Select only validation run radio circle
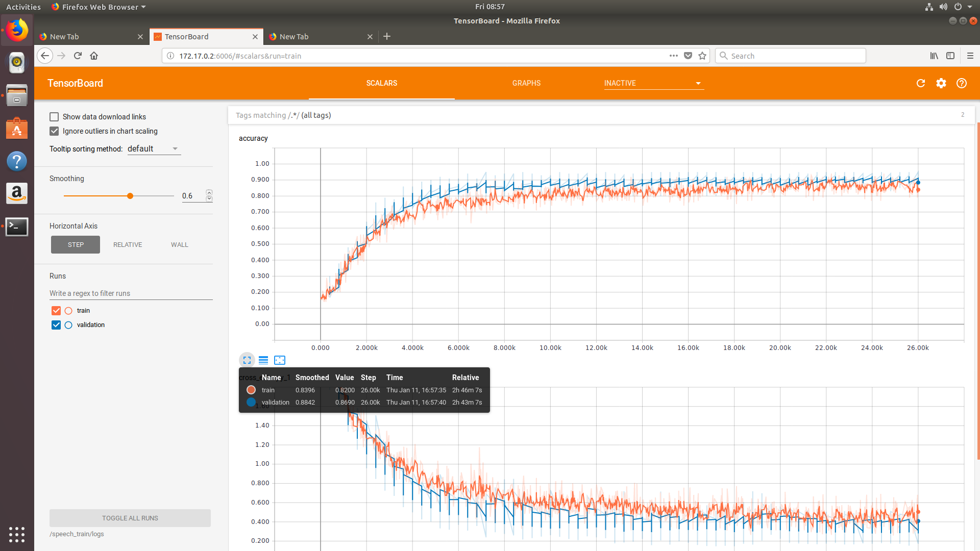Viewport: 980px width, 551px height. click(x=68, y=325)
